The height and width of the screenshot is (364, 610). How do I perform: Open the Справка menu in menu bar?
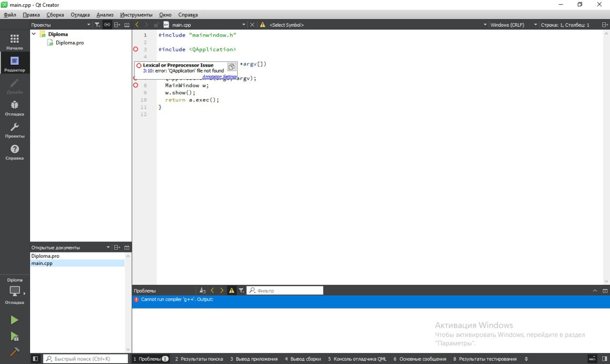tap(188, 15)
